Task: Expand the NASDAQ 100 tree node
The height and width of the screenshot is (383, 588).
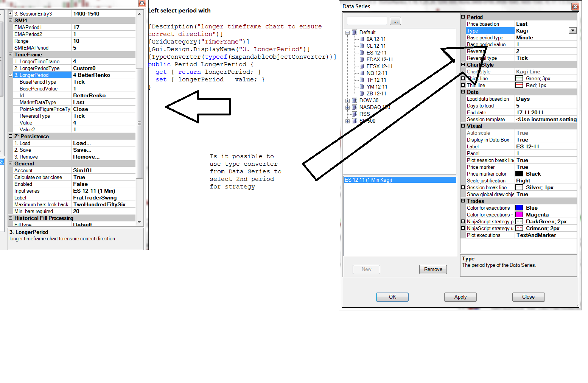Action: [347, 107]
